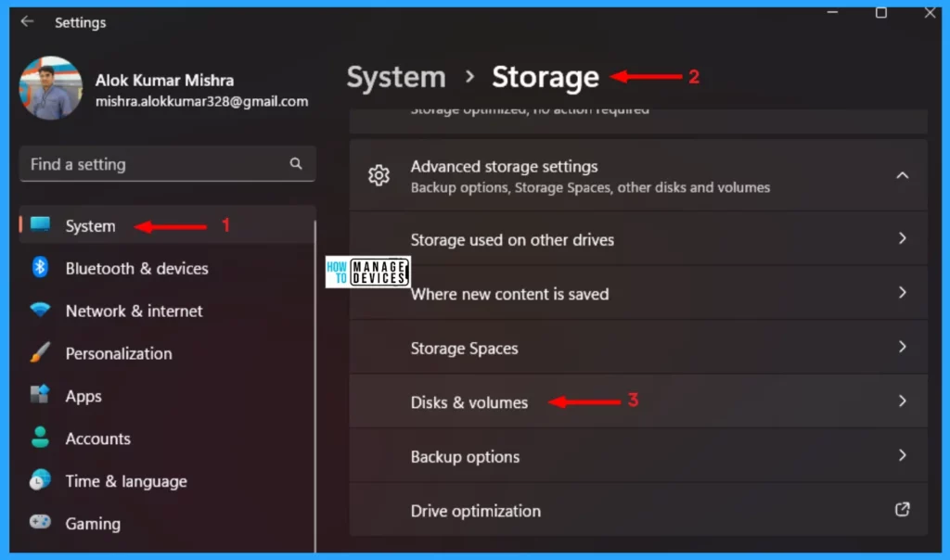
Task: Click the Storage breadcrumb heading
Action: 546,78
